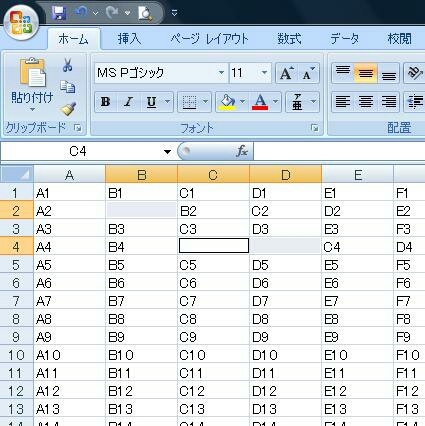Open print preview from quick access toolbar
The image size is (425, 426).
coord(146,13)
